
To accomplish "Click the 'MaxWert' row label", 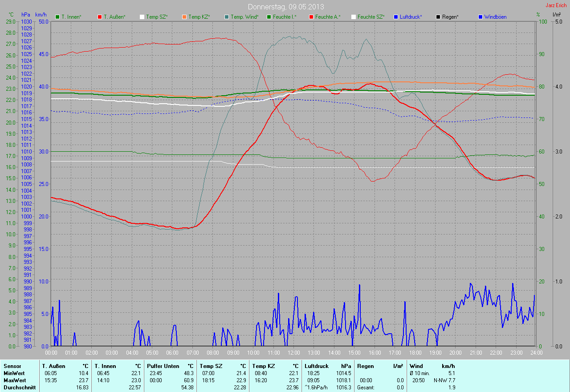I will click(14, 380).
